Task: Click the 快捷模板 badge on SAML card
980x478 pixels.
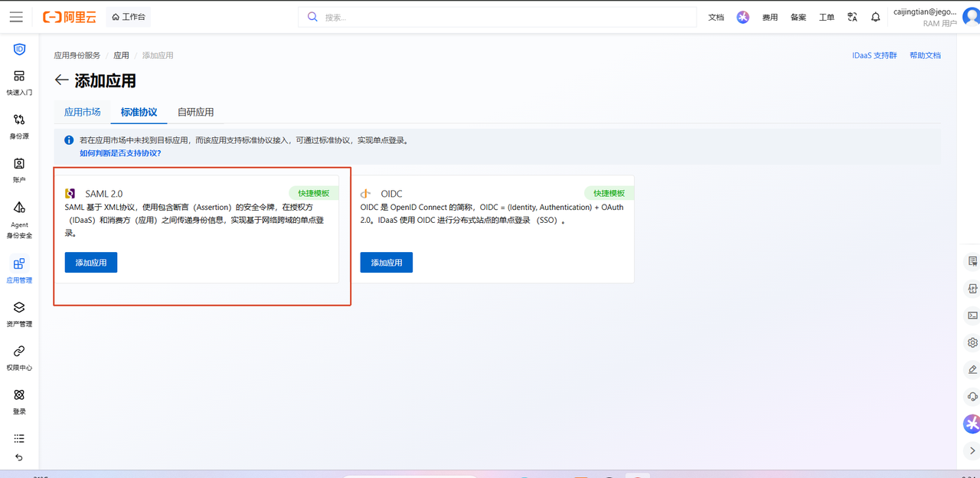Action: point(313,193)
